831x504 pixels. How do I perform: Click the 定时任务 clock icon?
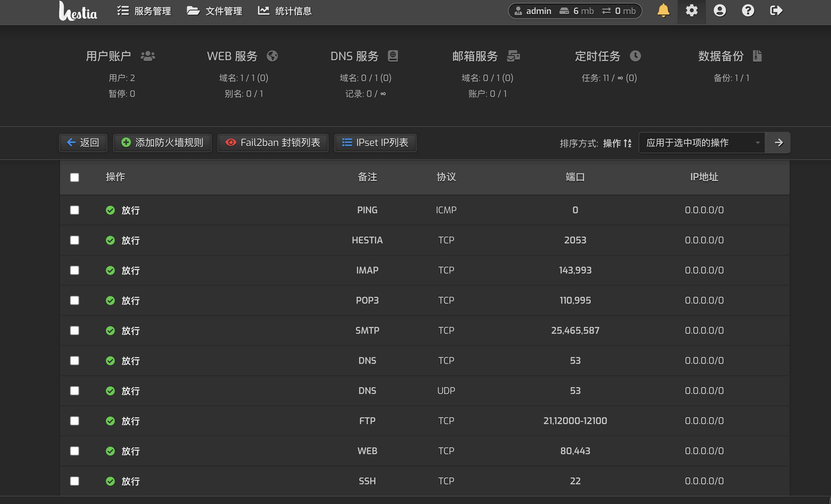[x=635, y=56]
